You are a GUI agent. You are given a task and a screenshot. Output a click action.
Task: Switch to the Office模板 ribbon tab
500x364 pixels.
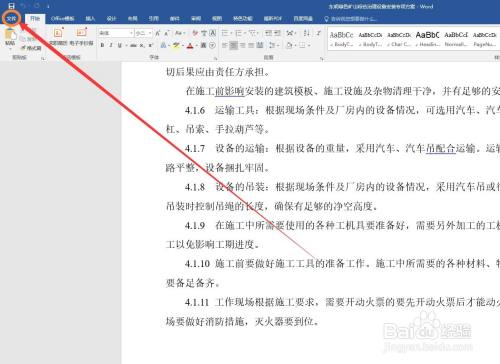click(x=63, y=18)
